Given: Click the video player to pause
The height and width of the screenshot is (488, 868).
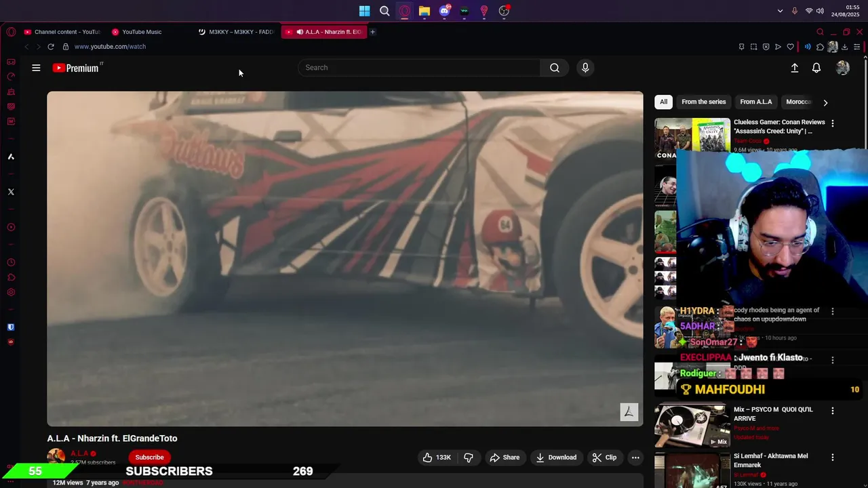Looking at the screenshot, I should click(344, 259).
